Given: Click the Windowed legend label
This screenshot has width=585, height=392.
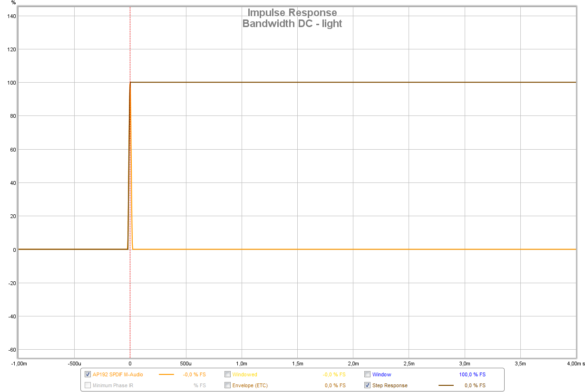Looking at the screenshot, I should 244,374.
